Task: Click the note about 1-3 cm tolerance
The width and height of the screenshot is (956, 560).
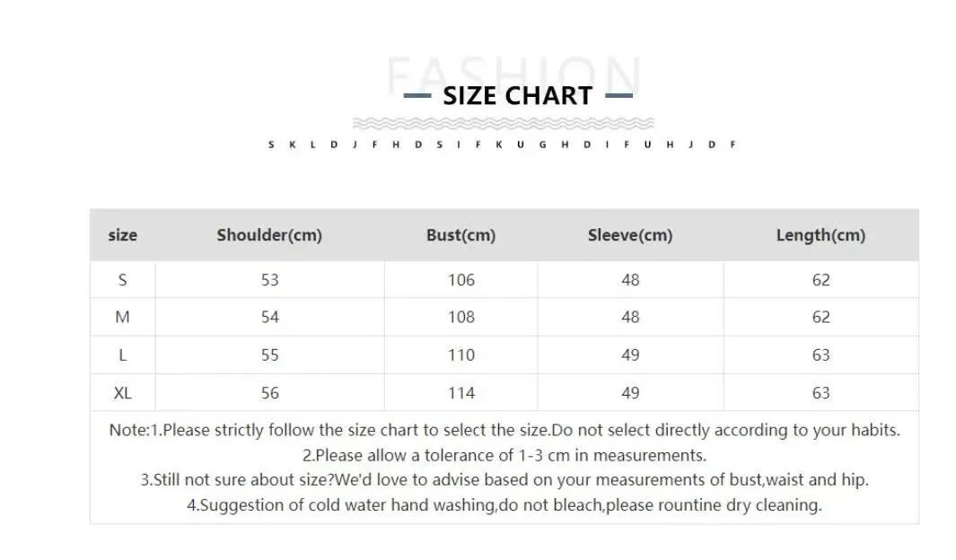Action: pyautogui.click(x=504, y=455)
